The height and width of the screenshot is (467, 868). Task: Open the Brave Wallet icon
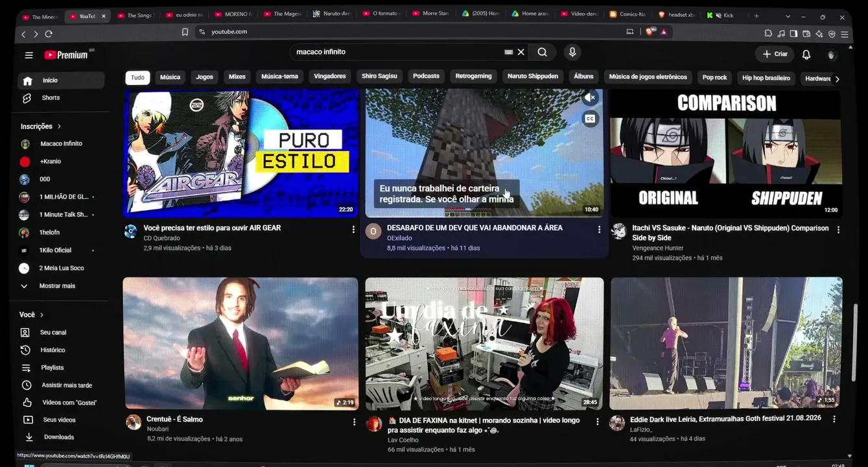tap(806, 34)
